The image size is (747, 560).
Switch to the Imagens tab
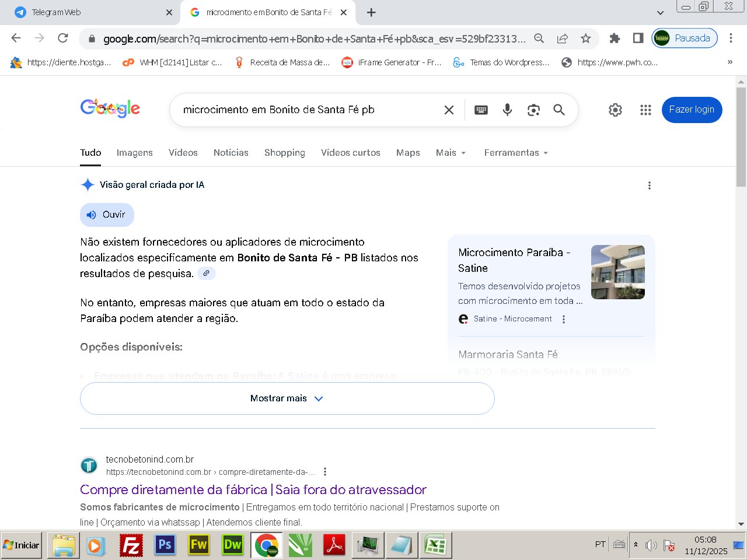pos(134,153)
